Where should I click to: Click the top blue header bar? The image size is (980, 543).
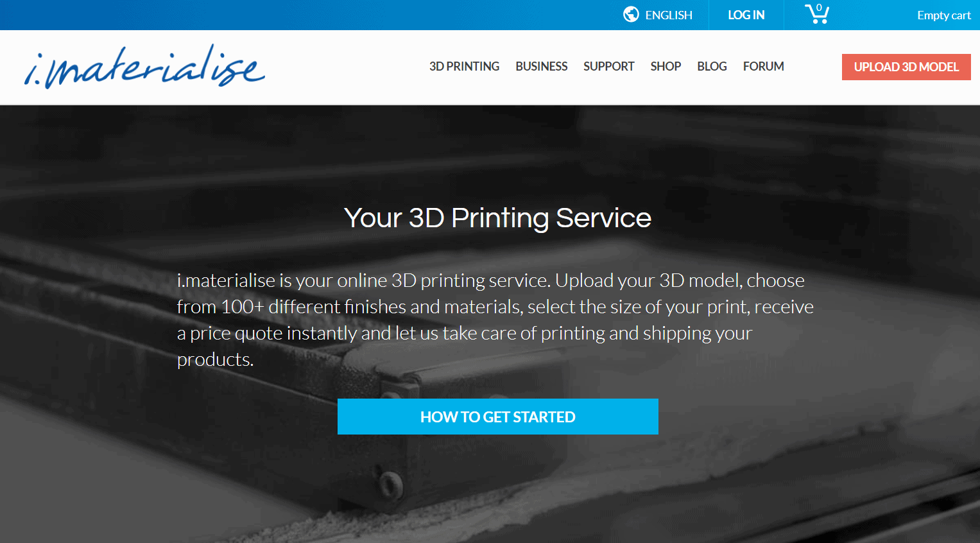click(308, 15)
